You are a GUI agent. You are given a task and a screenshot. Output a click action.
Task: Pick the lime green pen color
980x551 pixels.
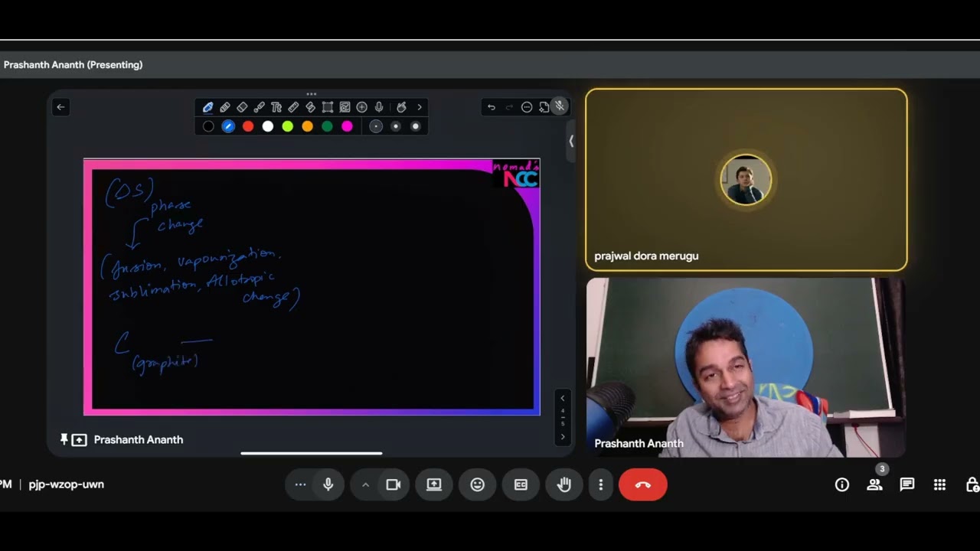pyautogui.click(x=288, y=126)
